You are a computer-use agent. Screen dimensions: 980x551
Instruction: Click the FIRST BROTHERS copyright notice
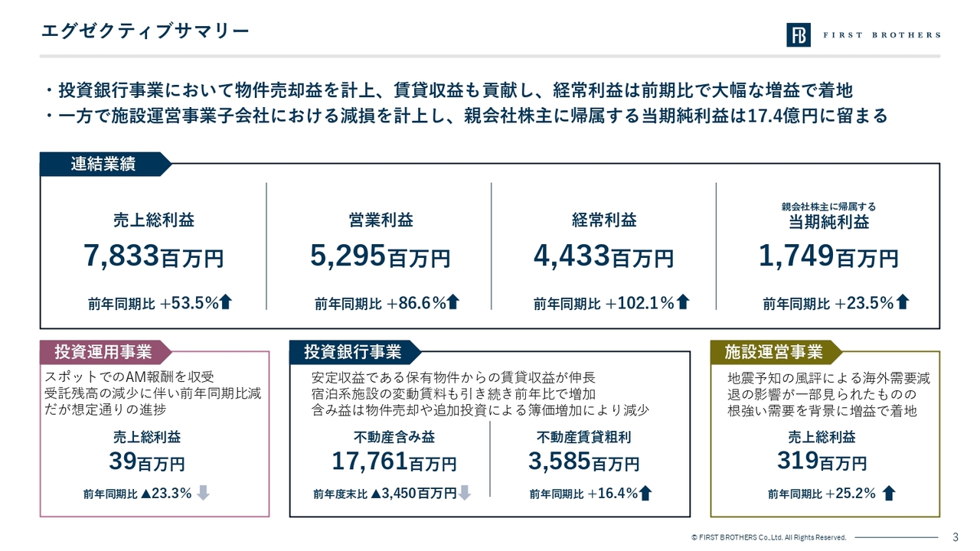pyautogui.click(x=768, y=537)
